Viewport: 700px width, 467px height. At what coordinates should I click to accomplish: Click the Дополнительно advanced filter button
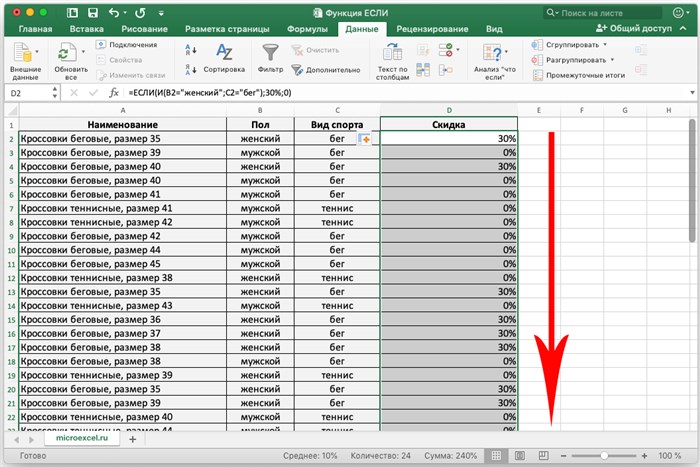[326, 70]
